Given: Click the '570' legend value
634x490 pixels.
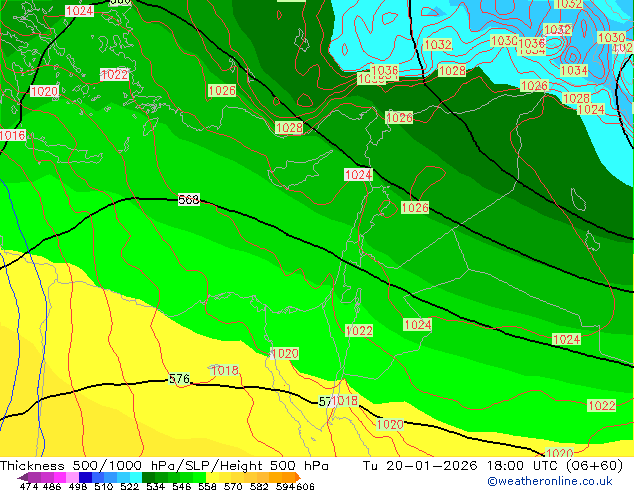Looking at the screenshot, I should (233, 486).
